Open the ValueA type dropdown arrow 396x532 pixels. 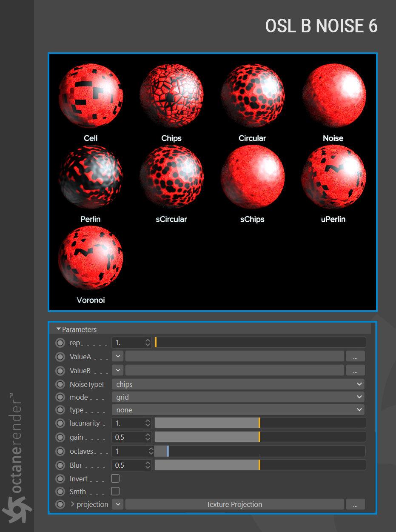tap(118, 356)
